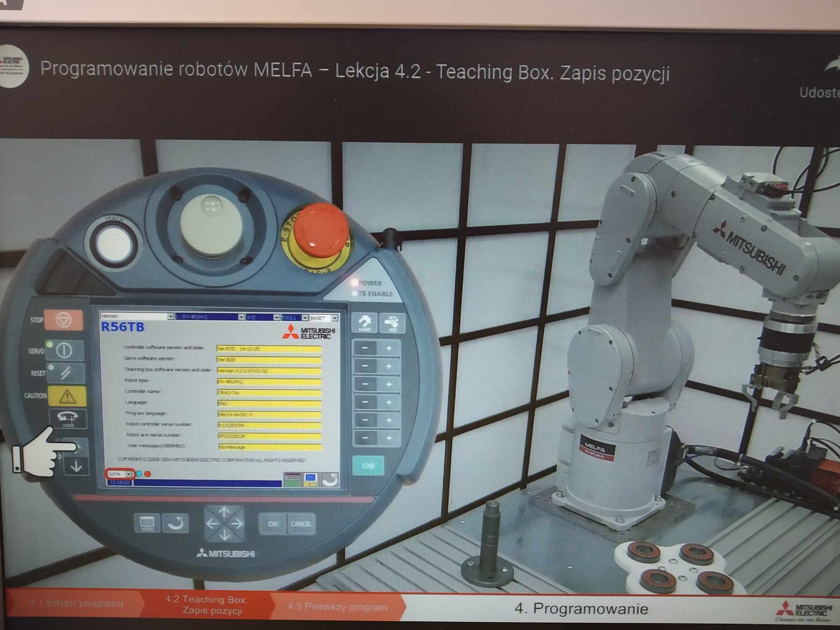Toggle the white TEACH button
The width and height of the screenshot is (840, 630).
(113, 244)
